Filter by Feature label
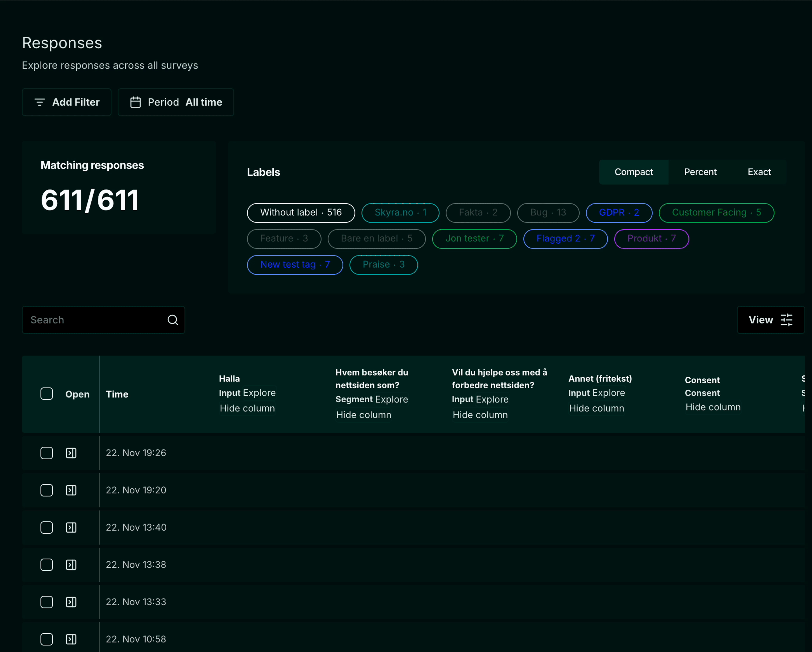 284,239
